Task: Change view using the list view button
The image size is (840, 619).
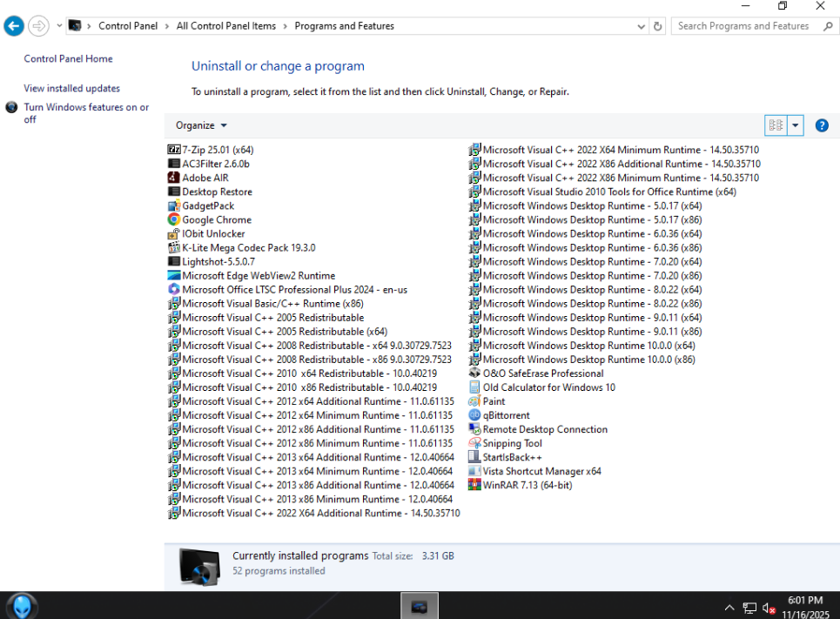Action: [776, 125]
